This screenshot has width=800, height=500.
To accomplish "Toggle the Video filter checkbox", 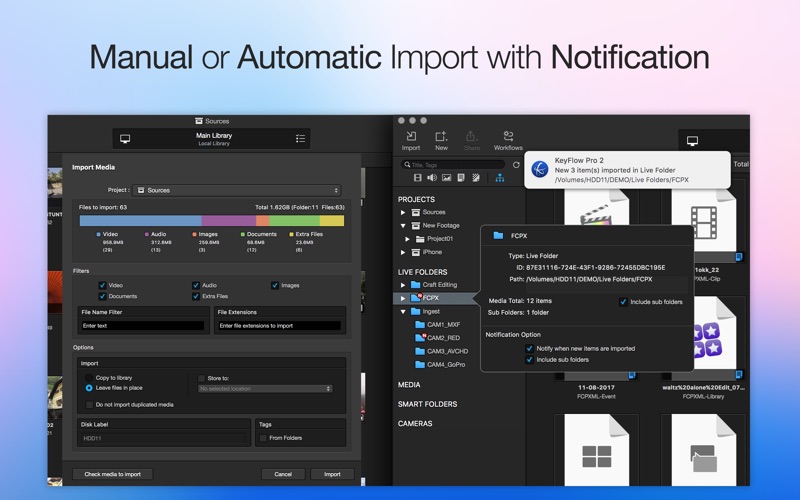I will (102, 285).
